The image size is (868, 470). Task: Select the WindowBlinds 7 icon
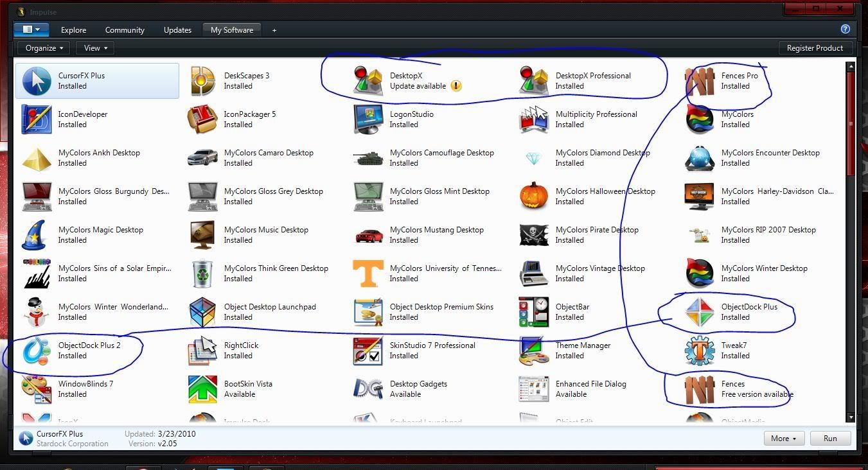[37, 389]
